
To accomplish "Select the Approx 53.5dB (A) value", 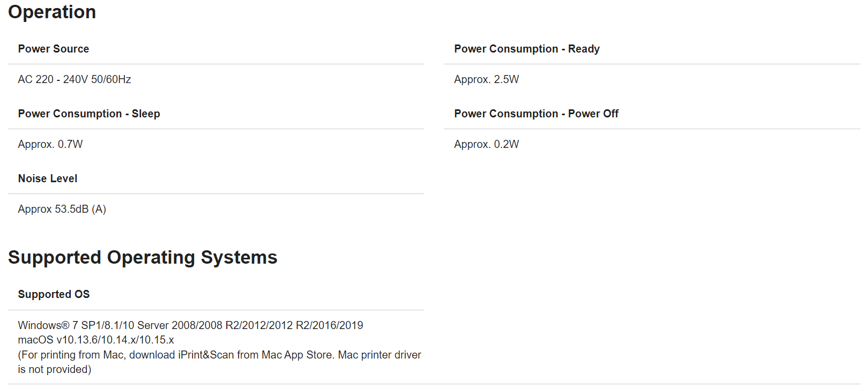I will [62, 209].
